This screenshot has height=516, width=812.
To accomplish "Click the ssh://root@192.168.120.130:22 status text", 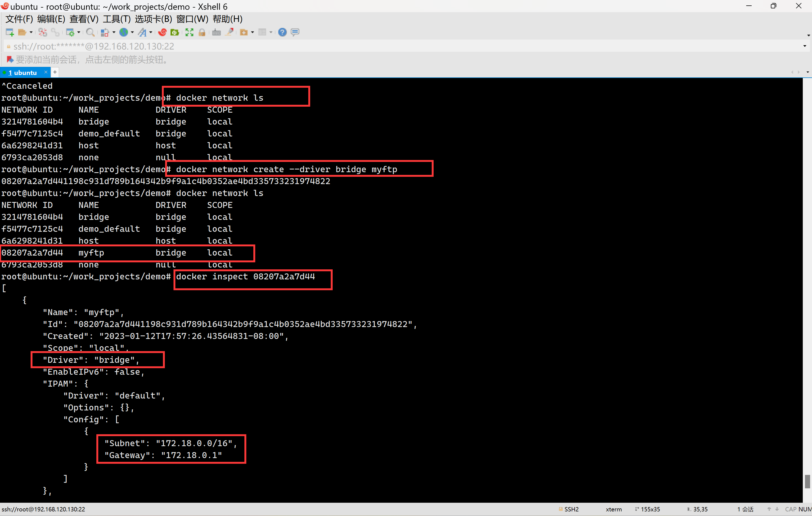I will point(43,509).
